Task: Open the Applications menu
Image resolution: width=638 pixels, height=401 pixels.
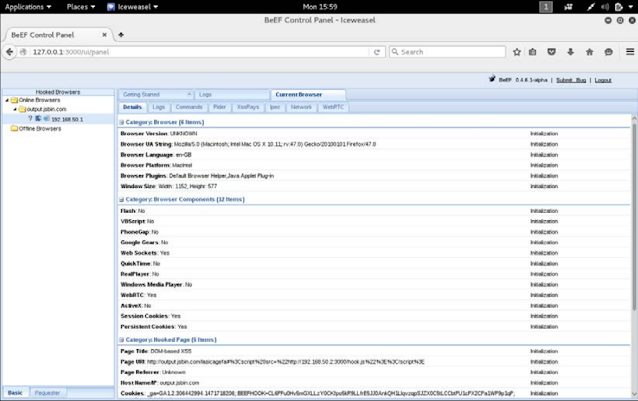Action: tap(28, 7)
